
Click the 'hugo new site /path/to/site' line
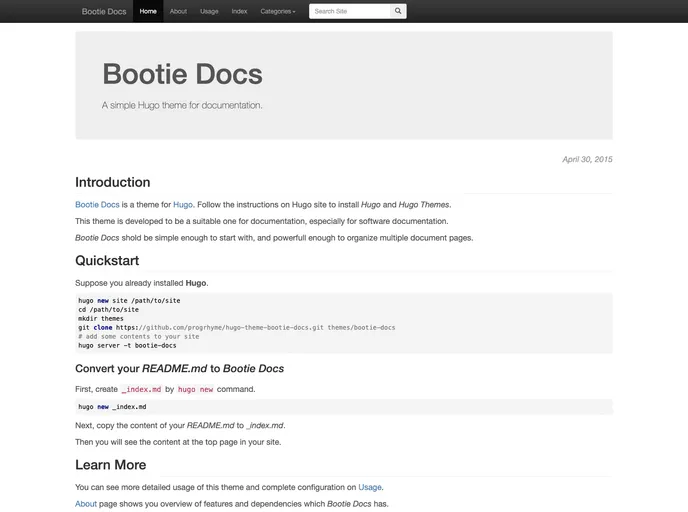click(x=129, y=301)
